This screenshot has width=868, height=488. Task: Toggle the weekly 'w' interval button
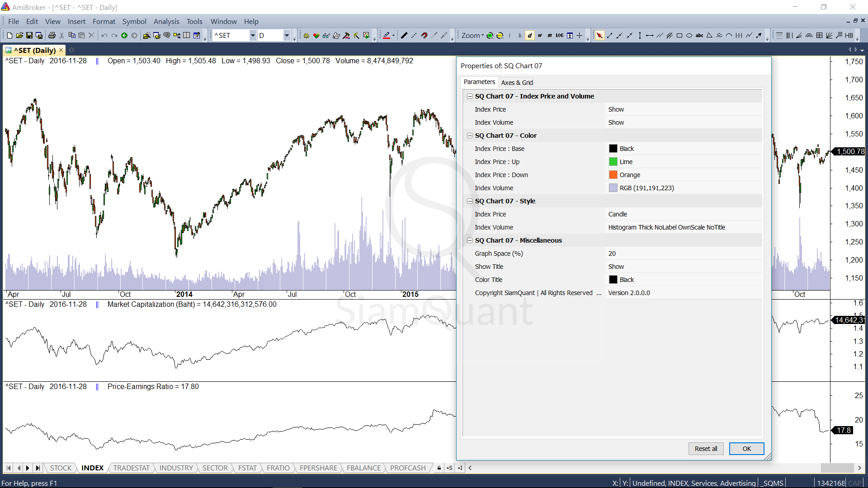point(540,35)
